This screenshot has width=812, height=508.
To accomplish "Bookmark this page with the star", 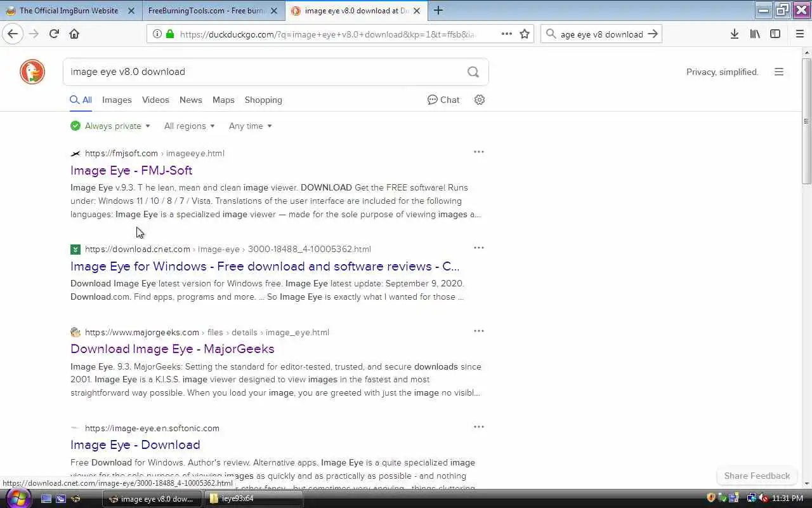I will coord(525,34).
